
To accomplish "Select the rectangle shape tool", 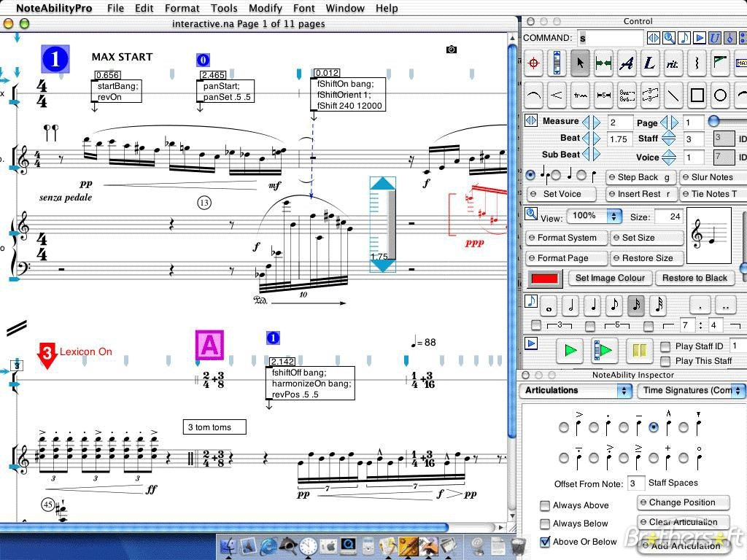I will pos(697,95).
